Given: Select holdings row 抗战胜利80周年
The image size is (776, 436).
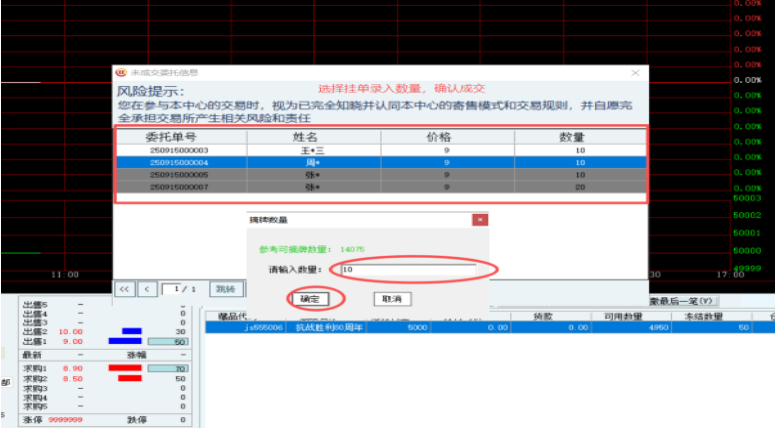Looking at the screenshot, I should (490, 328).
